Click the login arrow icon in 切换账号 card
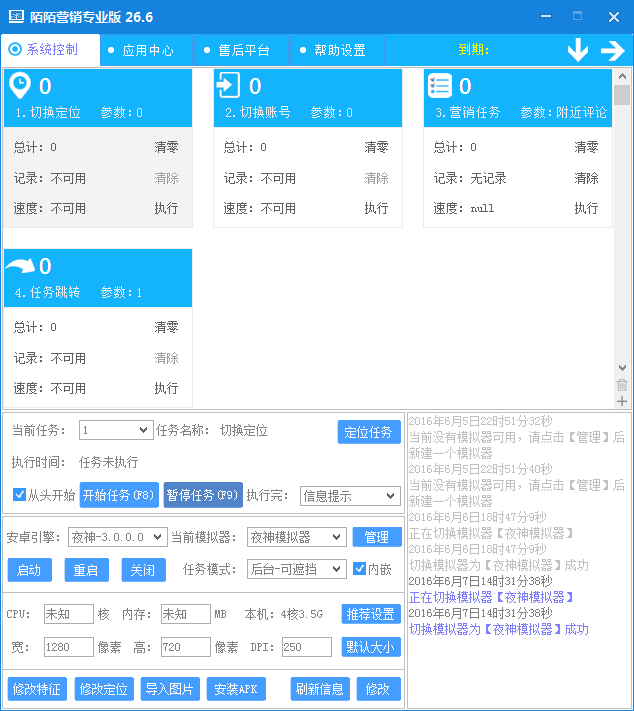The height and width of the screenshot is (711, 634). point(229,86)
